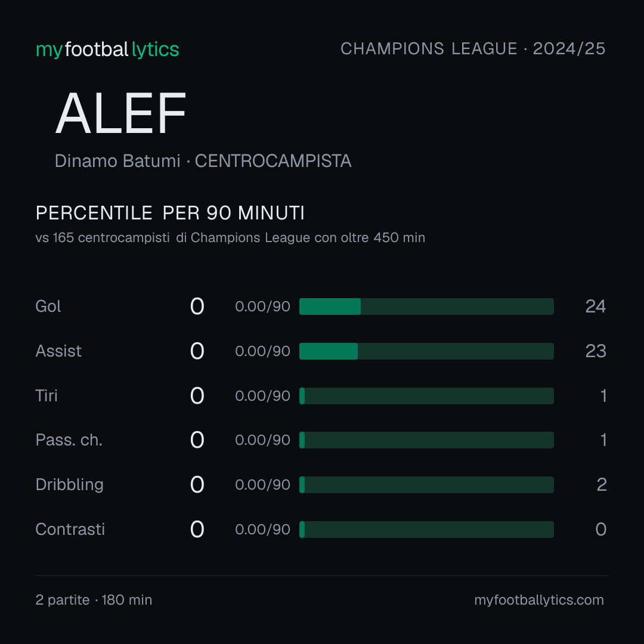This screenshot has height=644, width=644.
Task: Click the Dribbling percentile bar
Action: [426, 485]
